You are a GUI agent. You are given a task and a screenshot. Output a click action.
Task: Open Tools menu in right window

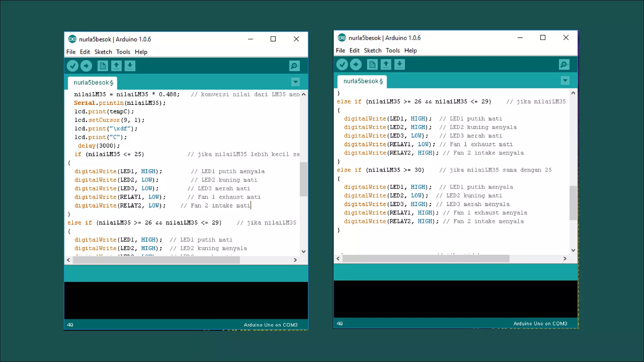point(393,51)
